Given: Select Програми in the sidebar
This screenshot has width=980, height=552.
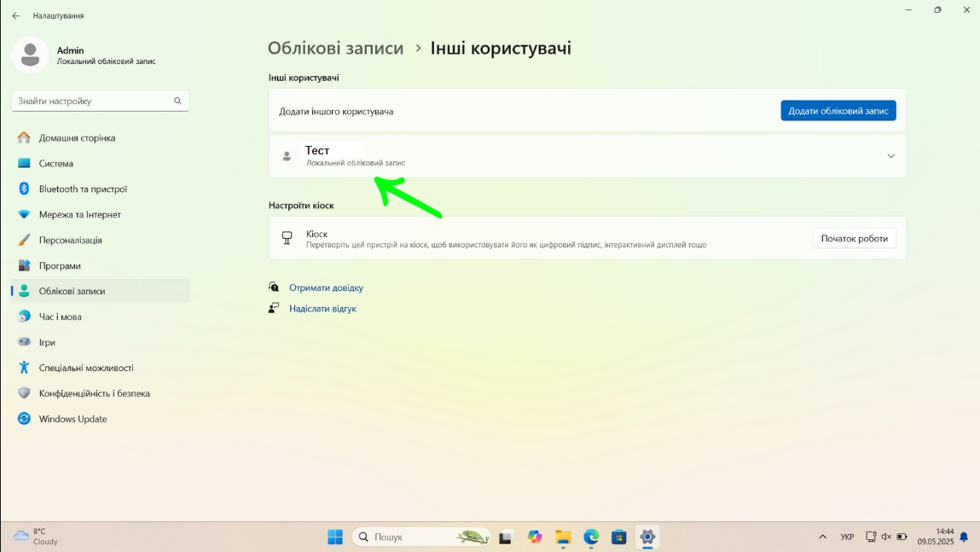Looking at the screenshot, I should click(60, 266).
